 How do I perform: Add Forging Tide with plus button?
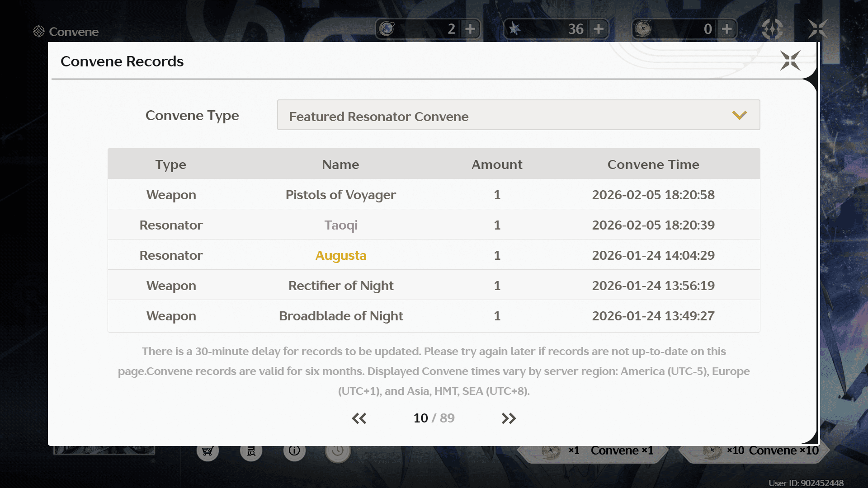[x=726, y=29]
